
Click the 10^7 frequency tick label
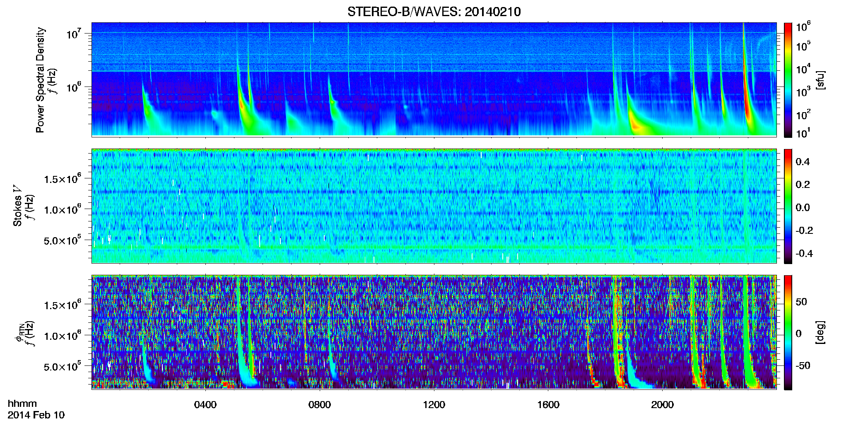[x=74, y=34]
